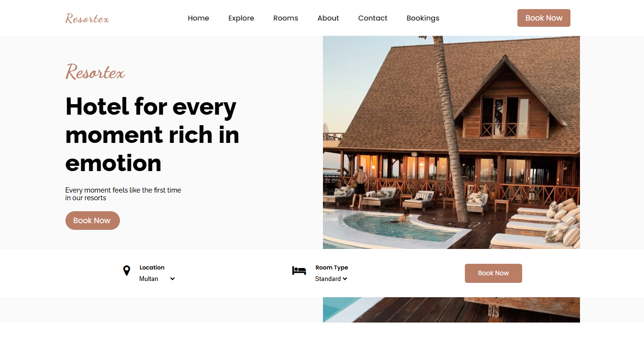
Task: Open Bookings from the top navigation
Action: pos(423,18)
